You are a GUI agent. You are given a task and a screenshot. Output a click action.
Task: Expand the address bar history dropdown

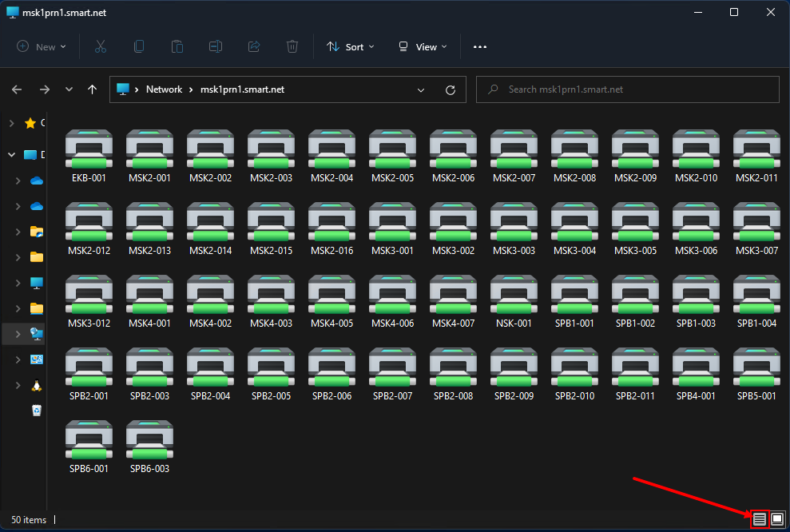point(421,90)
